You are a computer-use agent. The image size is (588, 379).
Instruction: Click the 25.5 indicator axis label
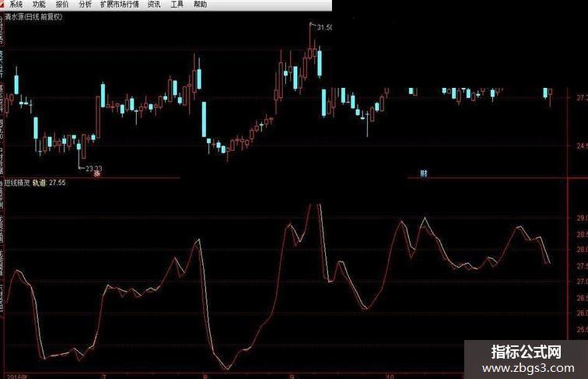pos(582,330)
